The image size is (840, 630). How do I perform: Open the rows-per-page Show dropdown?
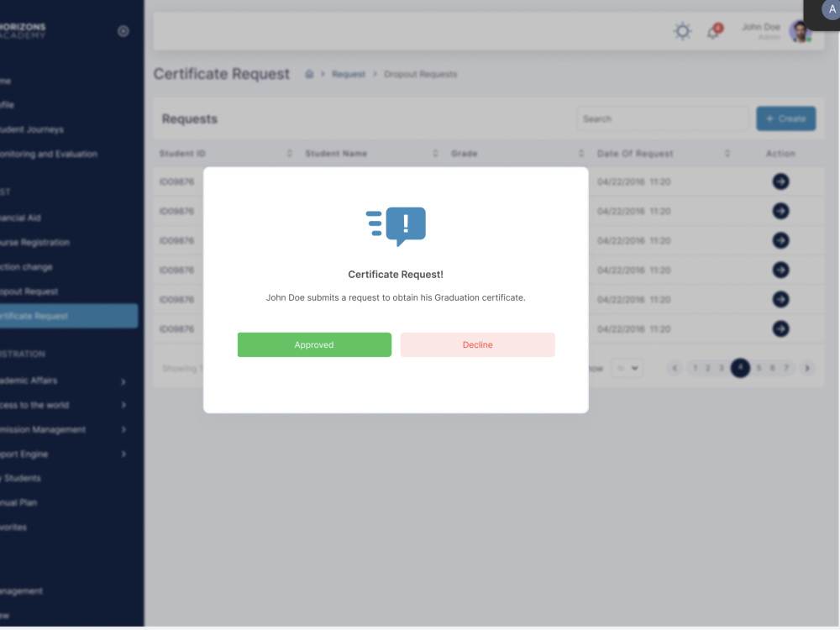point(627,368)
